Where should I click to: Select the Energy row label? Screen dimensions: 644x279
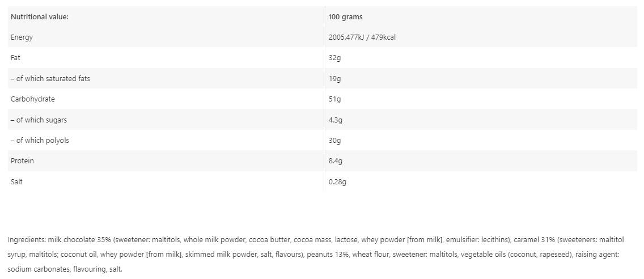[x=22, y=37]
